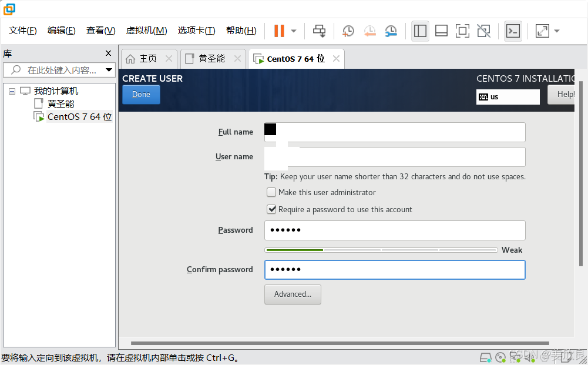
Task: Click the Advanced... button
Action: point(293,294)
